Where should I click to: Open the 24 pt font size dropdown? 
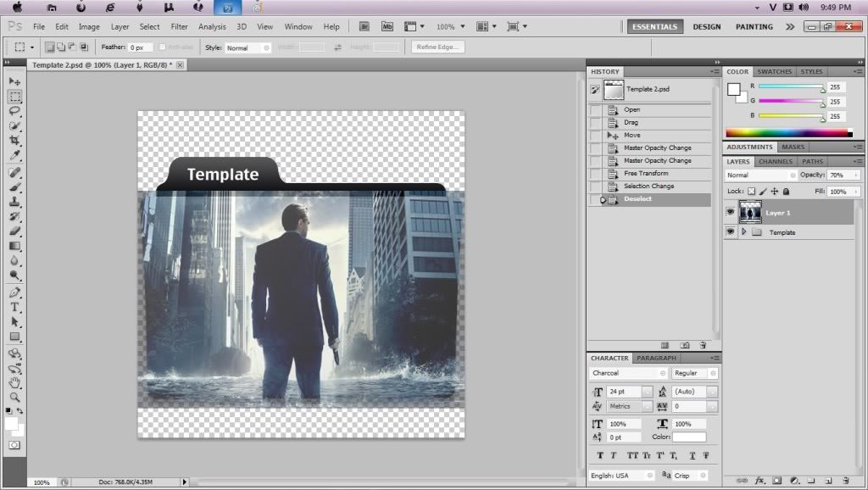pyautogui.click(x=647, y=392)
